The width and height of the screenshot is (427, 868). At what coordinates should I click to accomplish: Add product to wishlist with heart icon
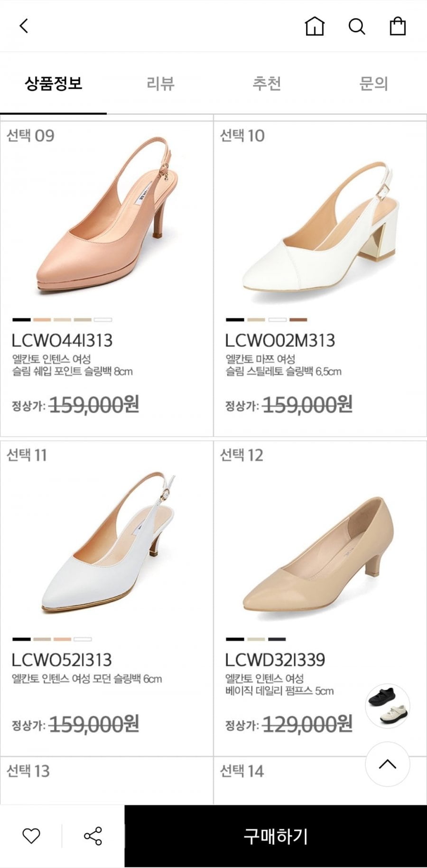click(x=31, y=836)
